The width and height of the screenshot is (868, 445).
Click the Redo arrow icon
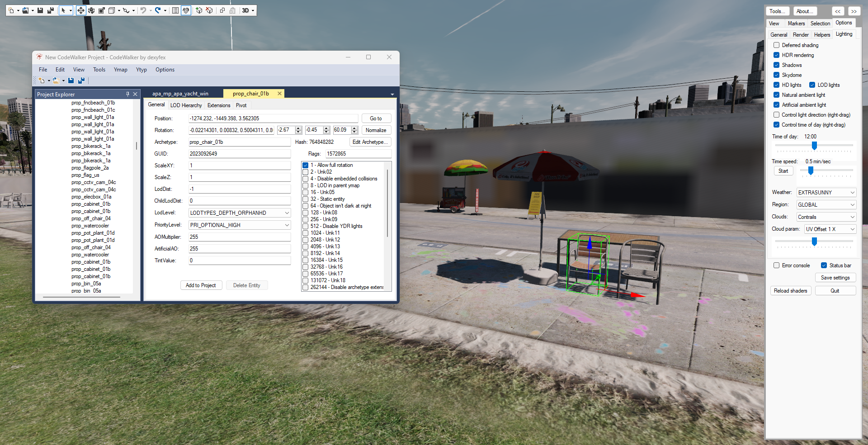pyautogui.click(x=158, y=10)
